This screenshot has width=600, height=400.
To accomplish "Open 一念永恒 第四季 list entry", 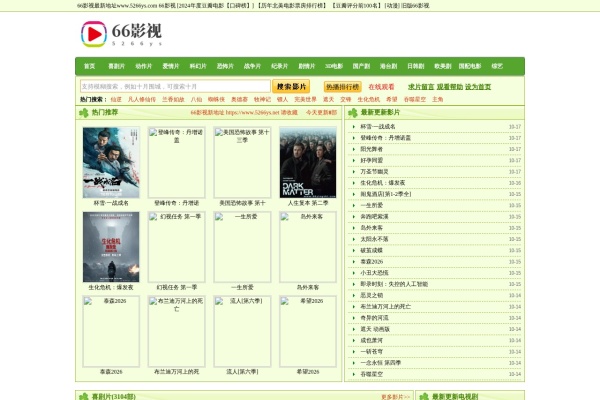I will coord(380,363).
